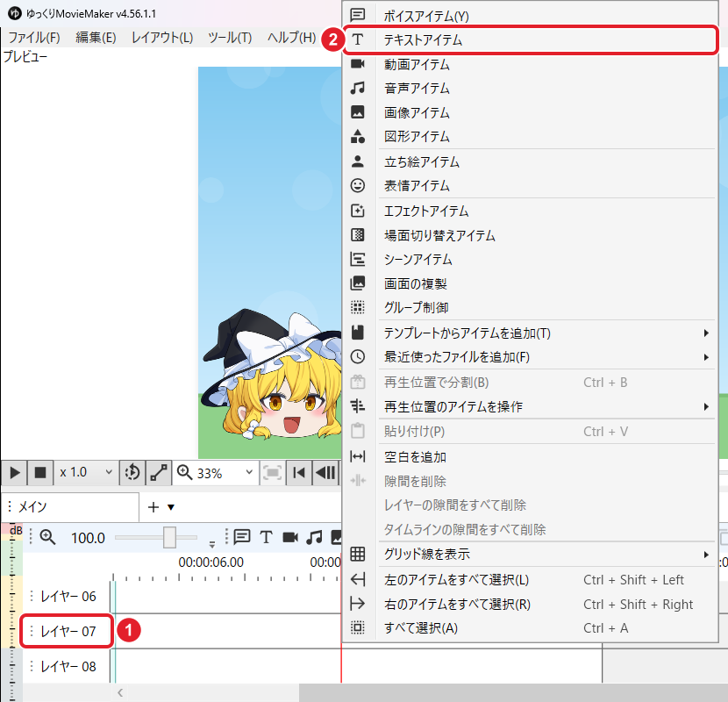The height and width of the screenshot is (702, 728).
Task: Open the ファイル(F) menu
Action: (34, 37)
